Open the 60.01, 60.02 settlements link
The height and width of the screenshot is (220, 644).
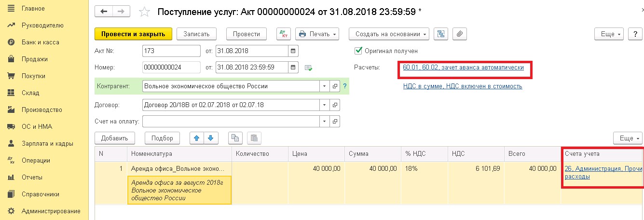(463, 68)
